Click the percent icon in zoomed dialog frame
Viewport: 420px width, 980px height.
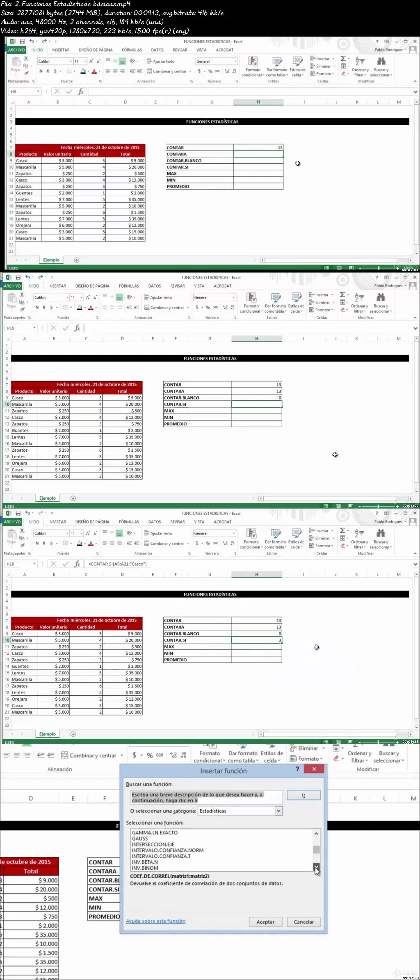(x=150, y=755)
